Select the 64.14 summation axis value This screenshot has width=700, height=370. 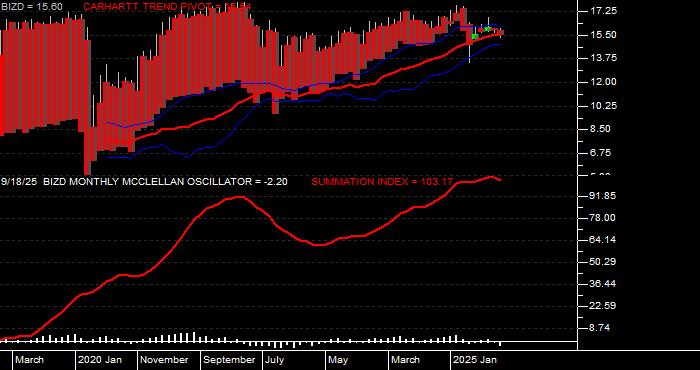point(603,240)
